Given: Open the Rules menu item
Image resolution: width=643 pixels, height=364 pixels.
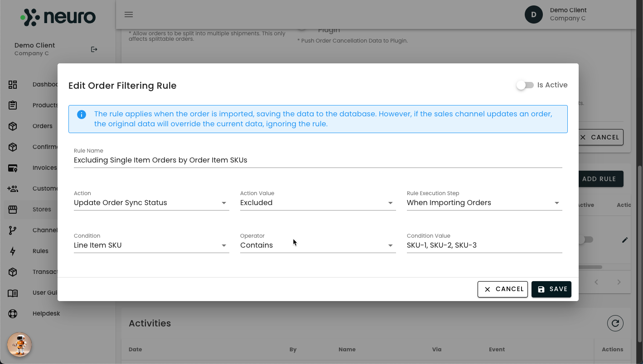Looking at the screenshot, I should click(x=40, y=251).
